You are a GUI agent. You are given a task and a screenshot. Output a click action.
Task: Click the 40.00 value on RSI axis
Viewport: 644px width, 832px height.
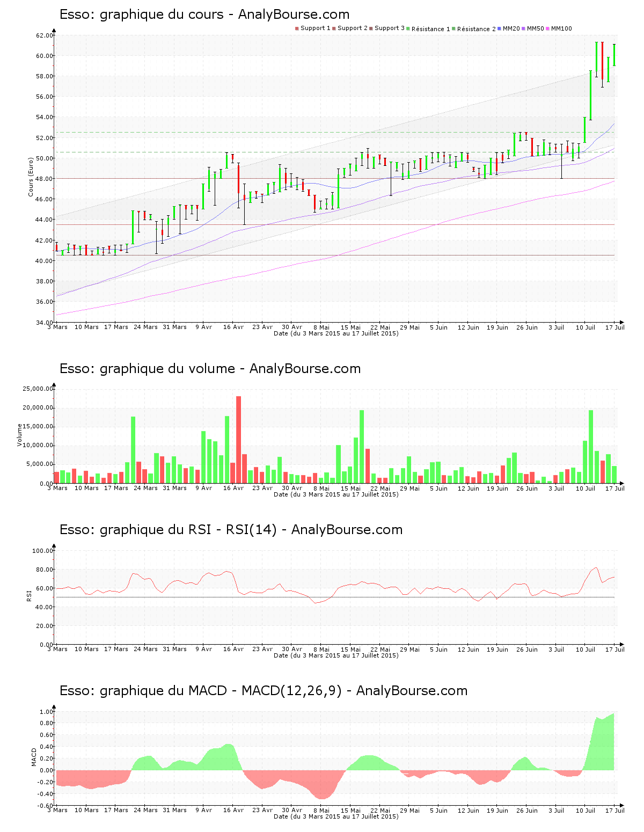[44, 607]
